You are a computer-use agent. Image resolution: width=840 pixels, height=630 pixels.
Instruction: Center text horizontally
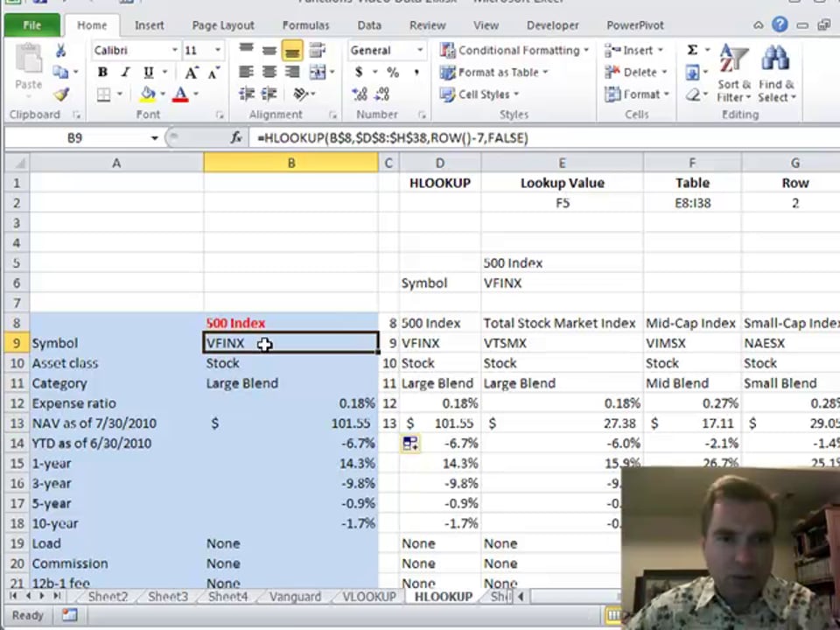[x=269, y=73]
